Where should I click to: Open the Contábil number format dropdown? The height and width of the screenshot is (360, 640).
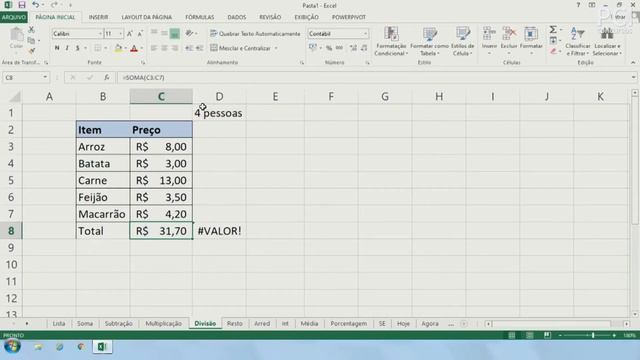pyautogui.click(x=365, y=34)
